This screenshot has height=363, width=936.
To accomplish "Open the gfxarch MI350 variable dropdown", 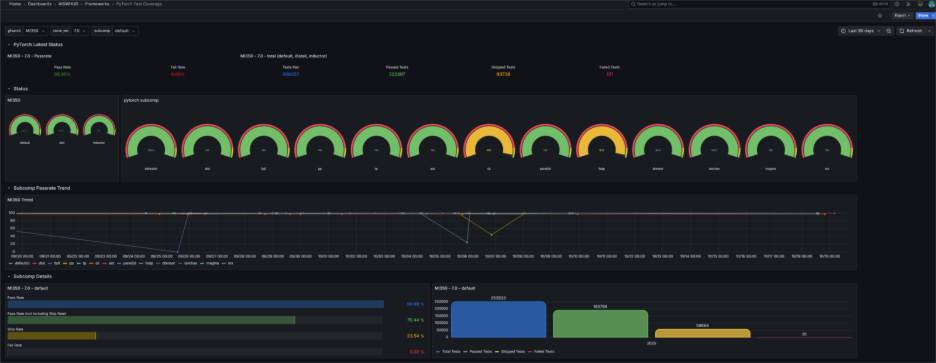I will click(x=35, y=30).
